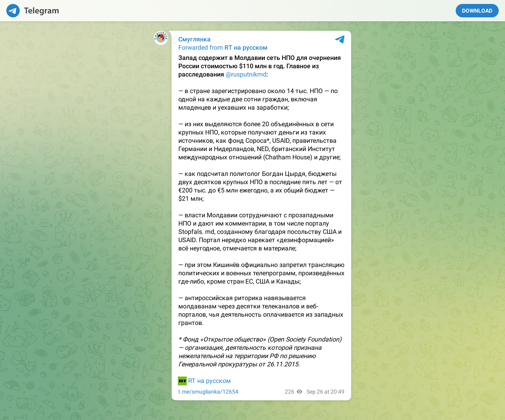Click the bold headline starting 'Запад содержит'

[260, 66]
